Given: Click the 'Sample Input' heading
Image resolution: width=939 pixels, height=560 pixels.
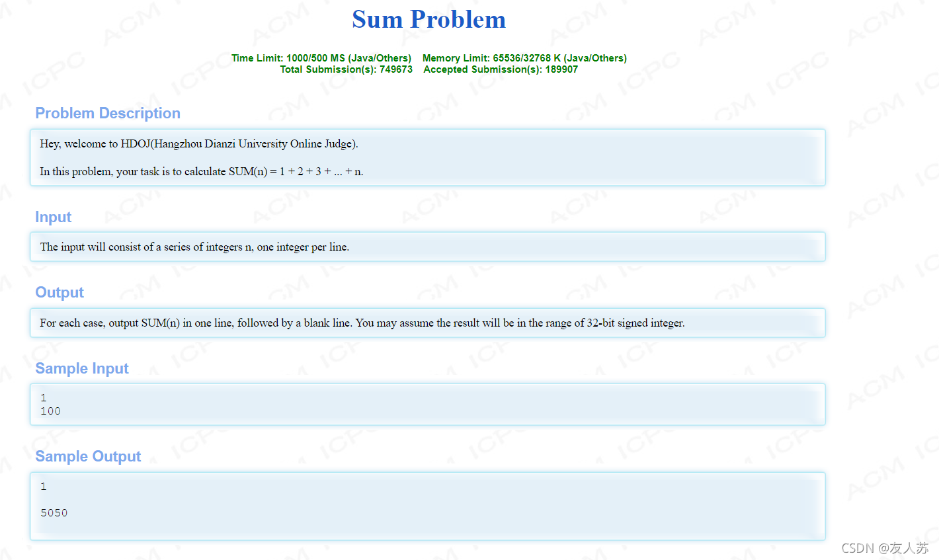Looking at the screenshot, I should click(x=82, y=368).
